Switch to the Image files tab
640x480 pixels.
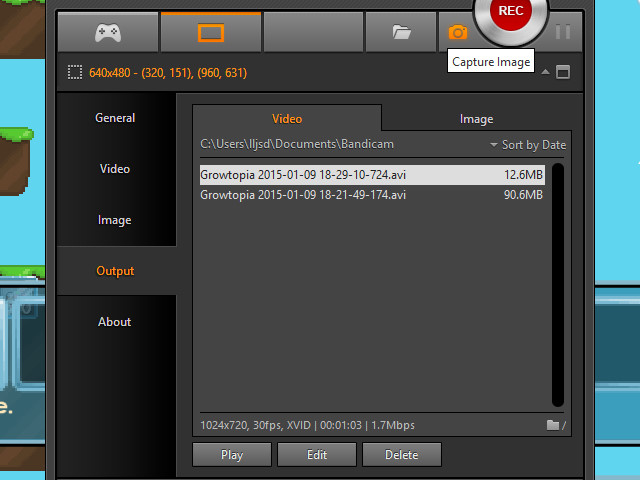coord(476,119)
